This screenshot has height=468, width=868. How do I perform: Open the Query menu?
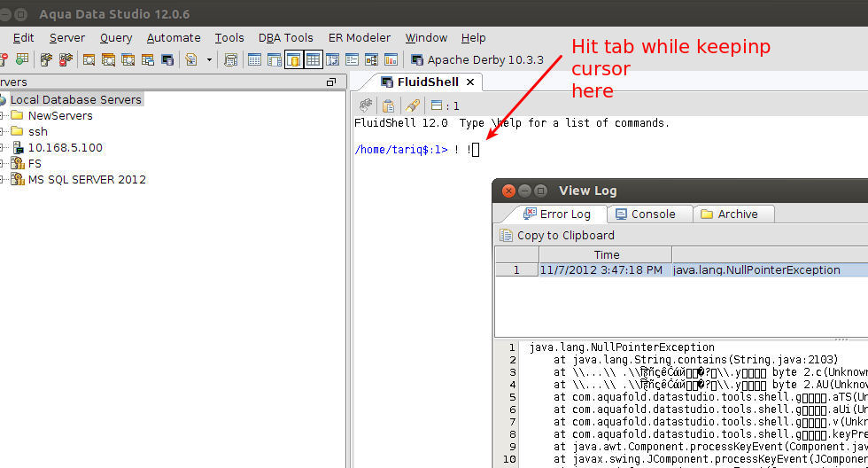[116, 37]
